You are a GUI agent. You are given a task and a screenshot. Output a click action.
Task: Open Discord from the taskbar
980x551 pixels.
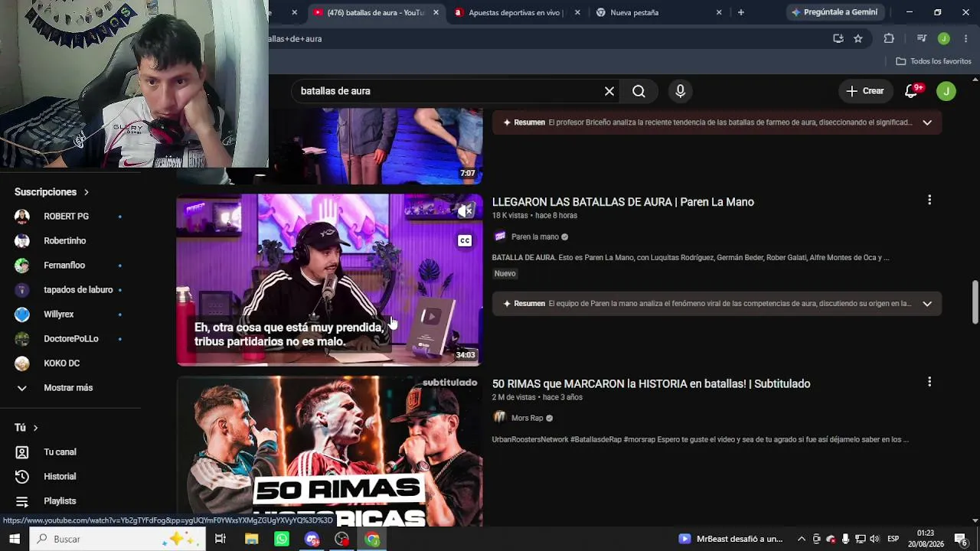[312, 539]
